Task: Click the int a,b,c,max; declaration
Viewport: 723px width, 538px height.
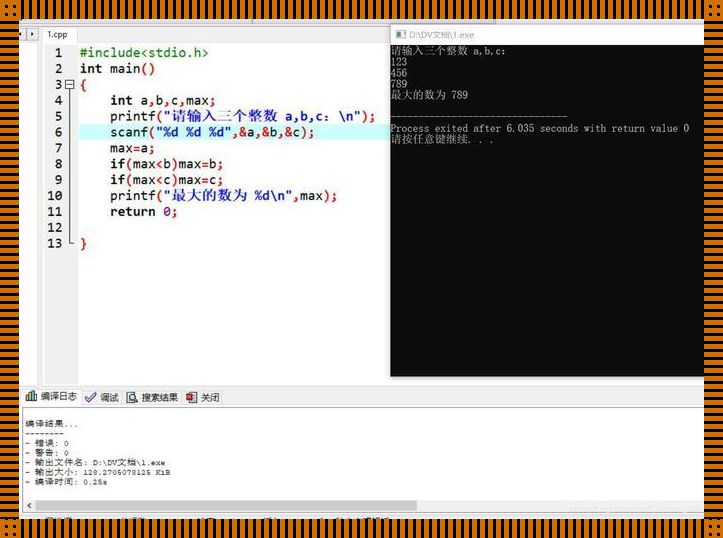Action: 162,101
